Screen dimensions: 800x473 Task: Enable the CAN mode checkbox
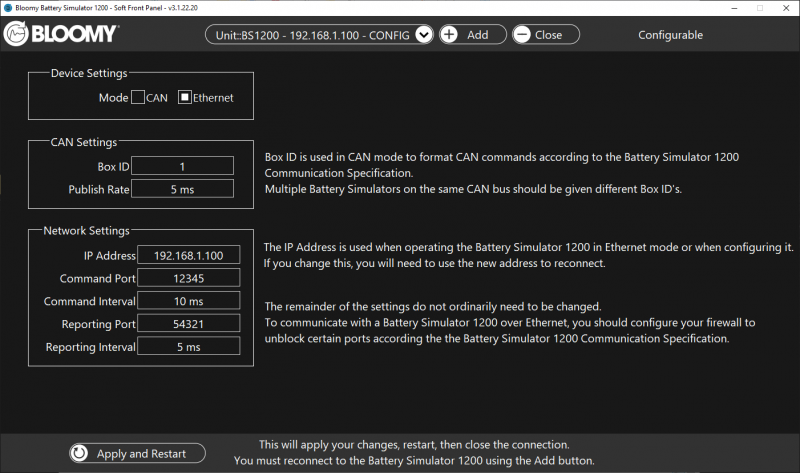[138, 97]
